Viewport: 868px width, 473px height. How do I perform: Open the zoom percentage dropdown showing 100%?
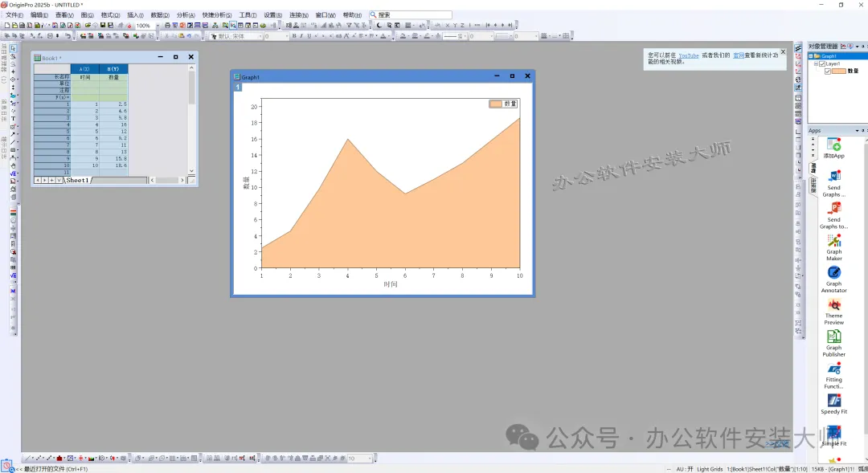[158, 26]
